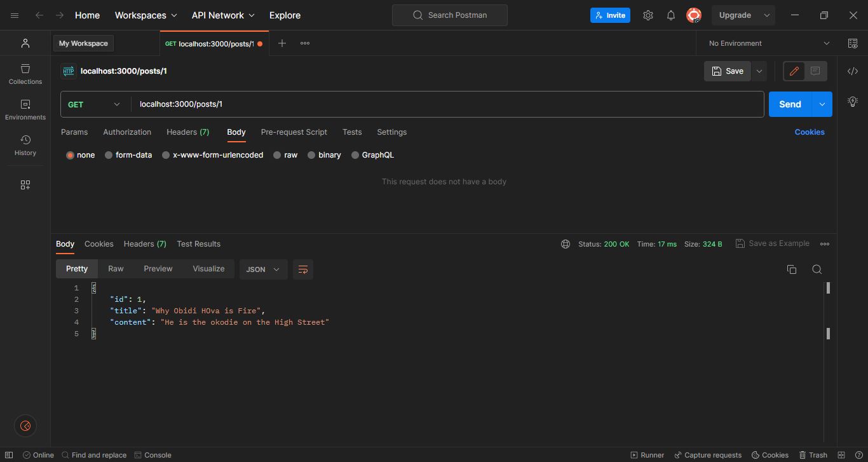Expand the API Network menu

pos(223,15)
